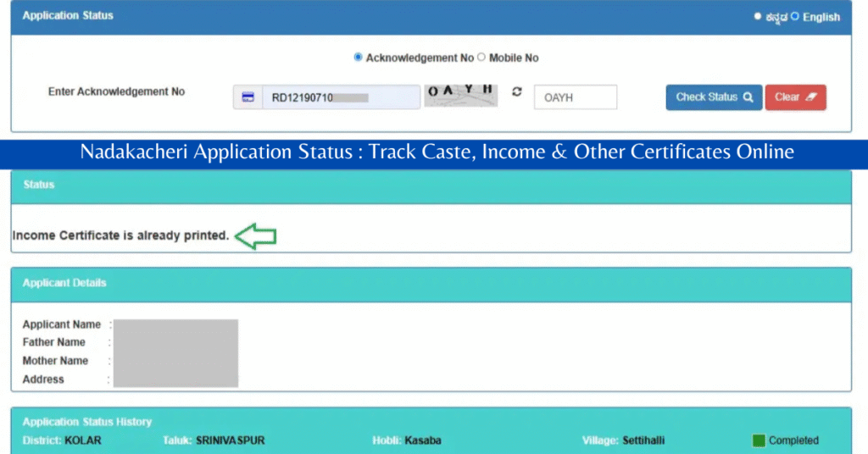The width and height of the screenshot is (868, 454).
Task: Click the red Clear button
Action: click(x=795, y=97)
